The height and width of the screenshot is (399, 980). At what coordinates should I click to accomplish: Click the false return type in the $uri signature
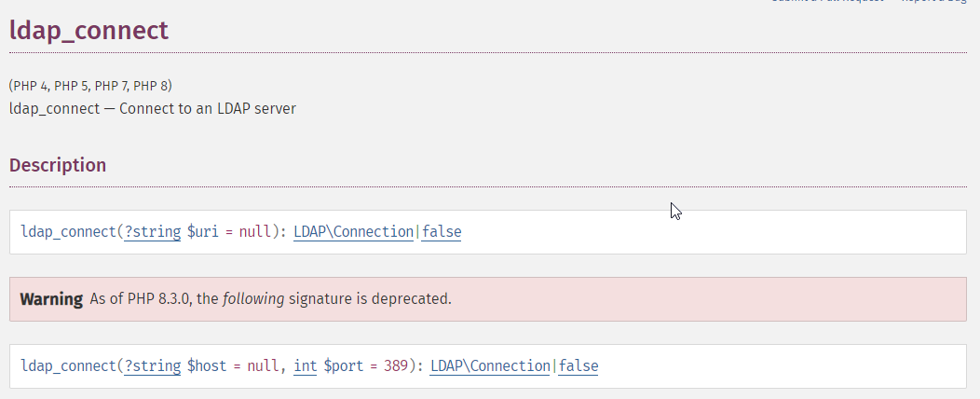[x=442, y=232]
